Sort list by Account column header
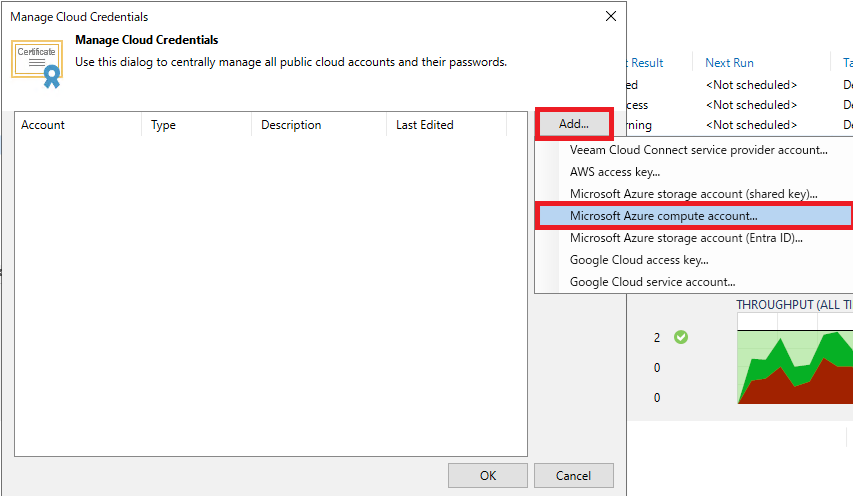Screen dimensions: 853x496 click(x=78, y=125)
